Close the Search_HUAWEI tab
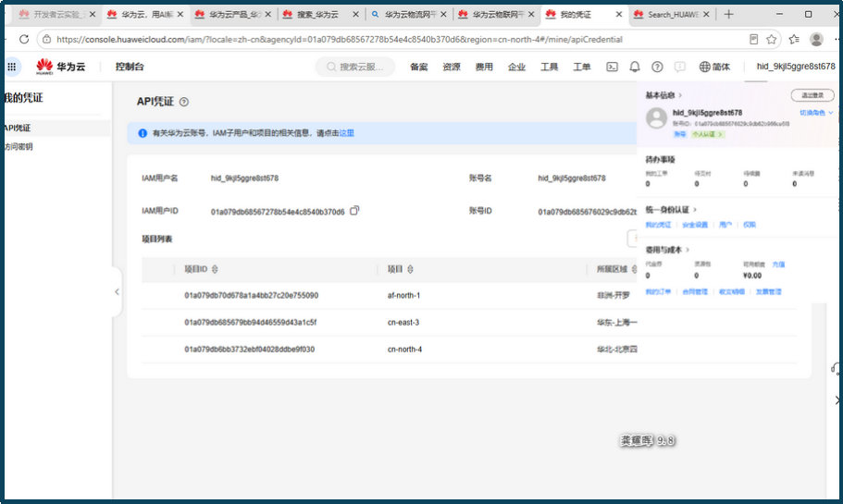 (706, 15)
